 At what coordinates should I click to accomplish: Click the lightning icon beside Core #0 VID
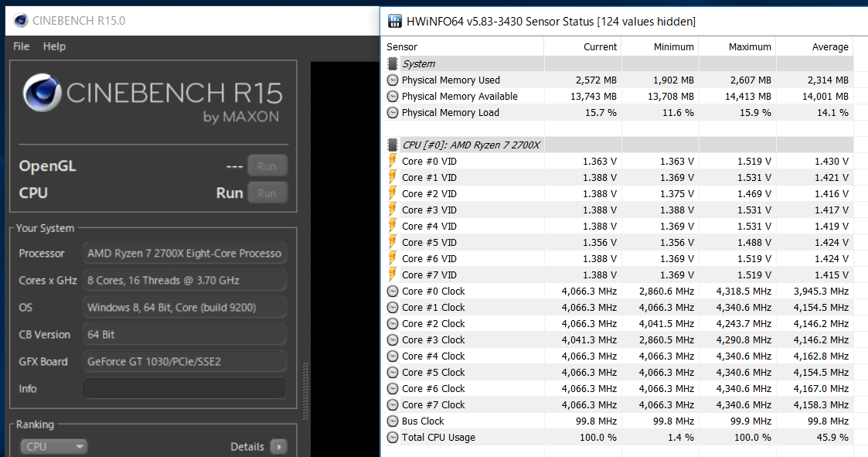pos(393,161)
